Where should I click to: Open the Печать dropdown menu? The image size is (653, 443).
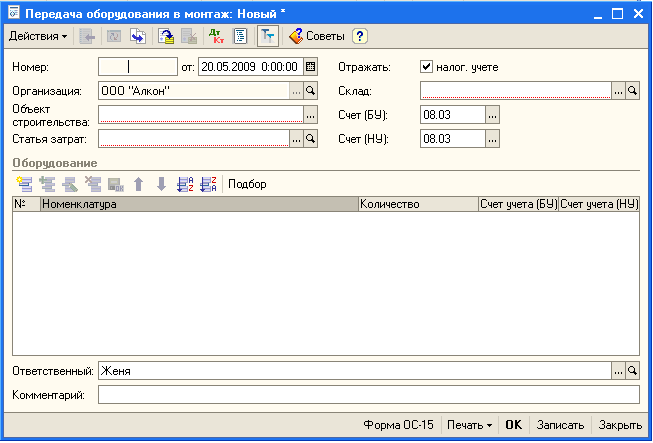[x=469, y=425]
